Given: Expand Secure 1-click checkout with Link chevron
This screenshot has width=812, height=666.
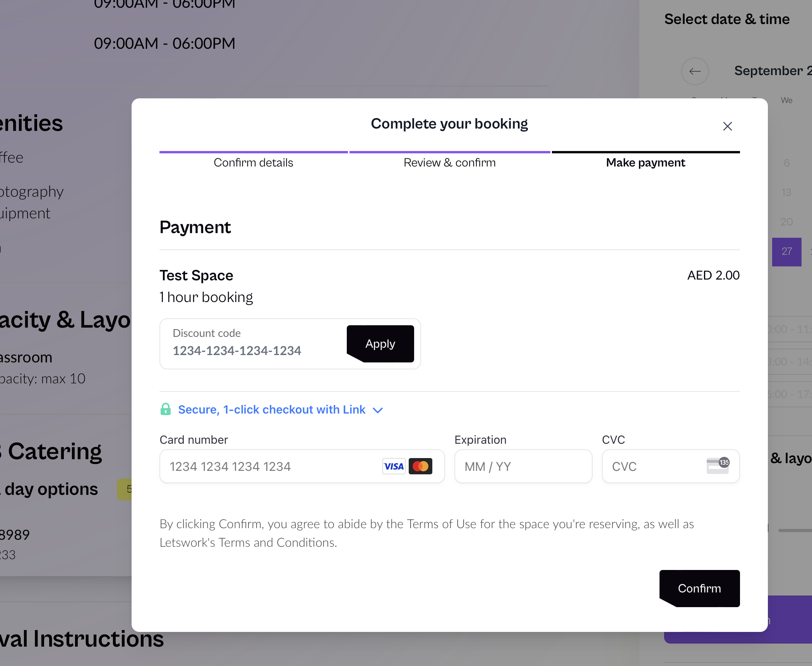Looking at the screenshot, I should (x=378, y=410).
